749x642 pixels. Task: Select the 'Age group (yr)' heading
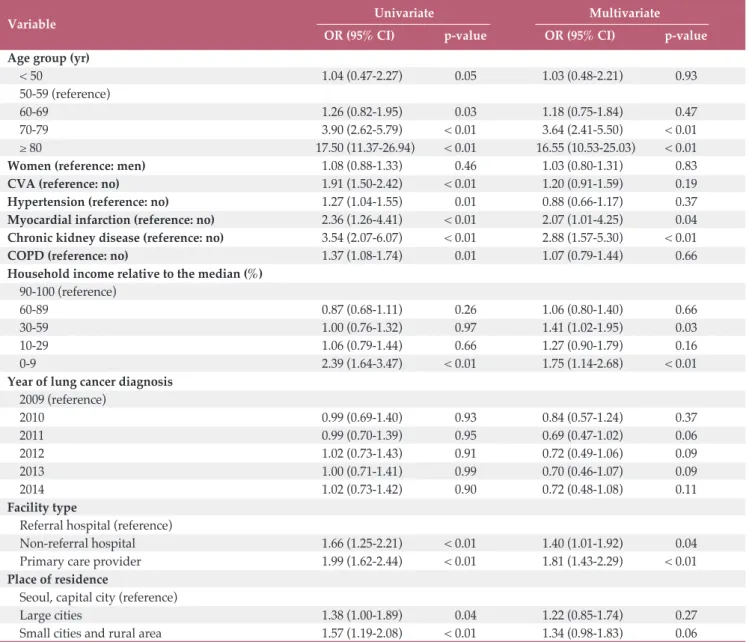48,58
